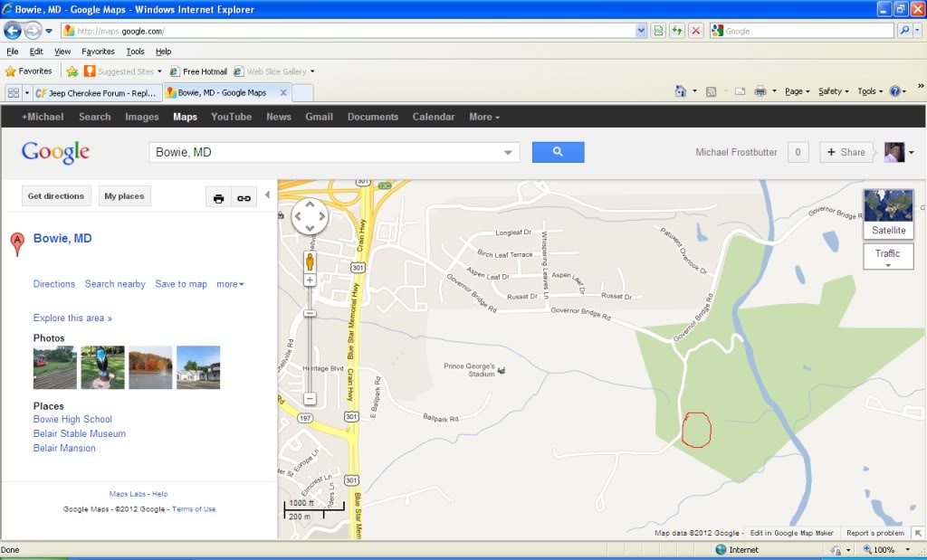The width and height of the screenshot is (927, 560).
Task: Select the Street View pegman icon
Action: [310, 261]
